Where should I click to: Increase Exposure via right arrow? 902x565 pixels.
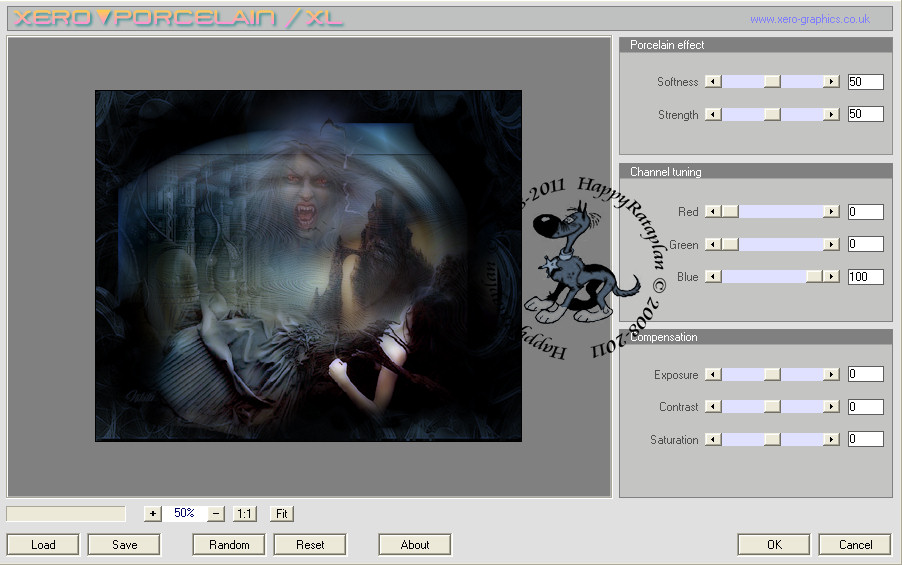point(831,375)
